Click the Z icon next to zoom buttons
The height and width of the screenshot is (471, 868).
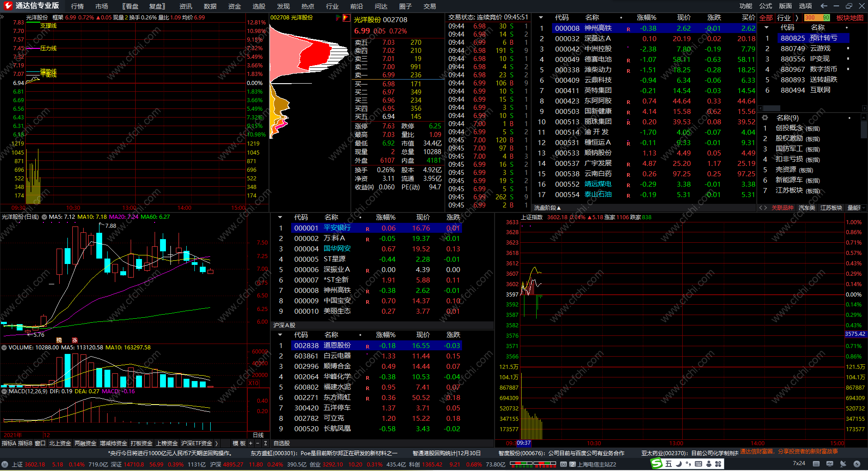[x=265, y=443]
